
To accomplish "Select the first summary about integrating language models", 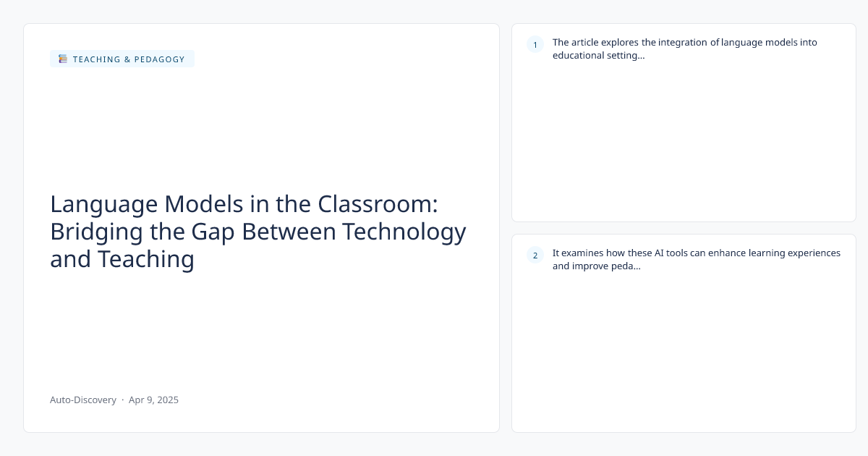I will tap(684, 43).
